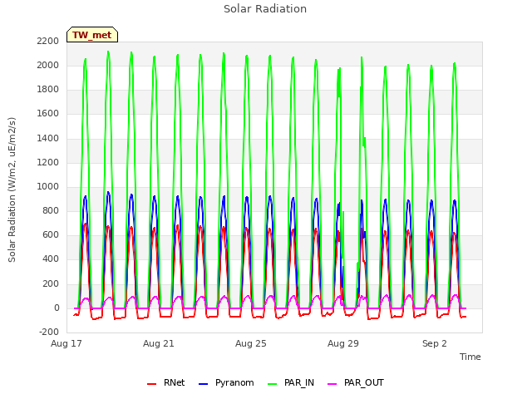The height and width of the screenshot is (399, 532).
Task: Click the Aug 29 x-axis label
Action: tap(343, 343)
